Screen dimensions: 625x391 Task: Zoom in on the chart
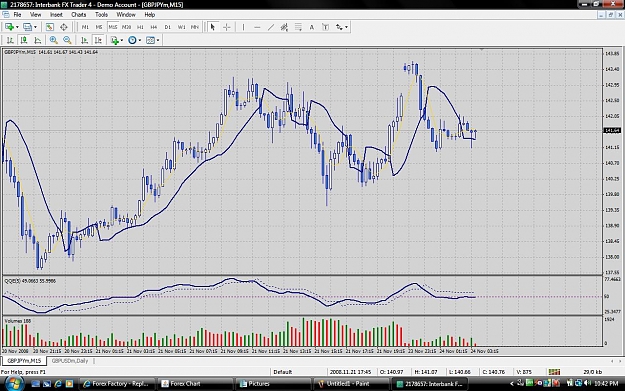pyautogui.click(x=53, y=40)
